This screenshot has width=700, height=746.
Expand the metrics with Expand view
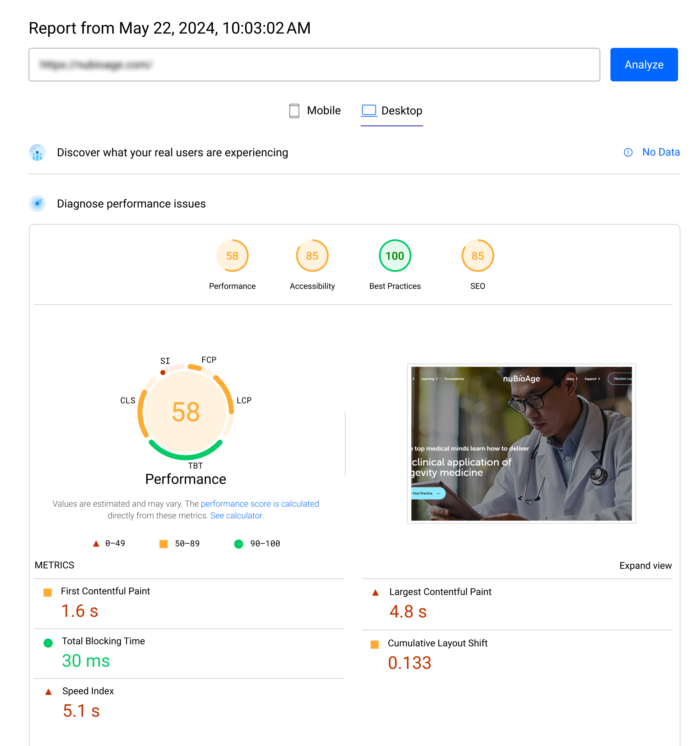click(645, 566)
